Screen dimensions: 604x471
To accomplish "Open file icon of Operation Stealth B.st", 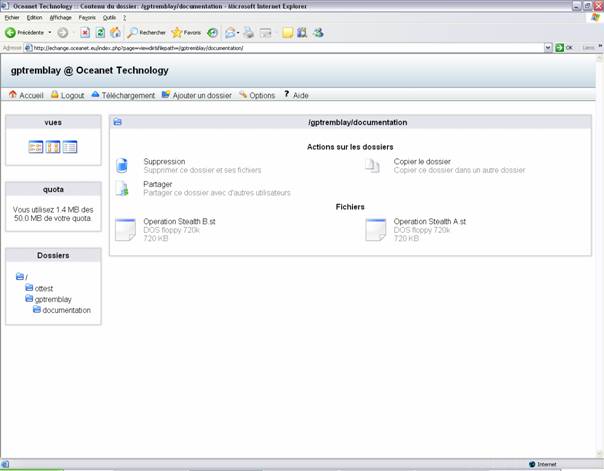I will pos(126,230).
